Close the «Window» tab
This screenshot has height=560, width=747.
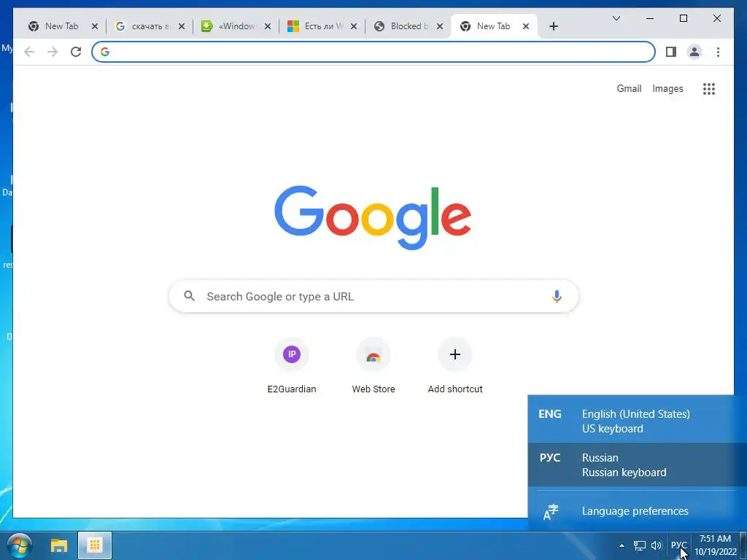coord(268,26)
